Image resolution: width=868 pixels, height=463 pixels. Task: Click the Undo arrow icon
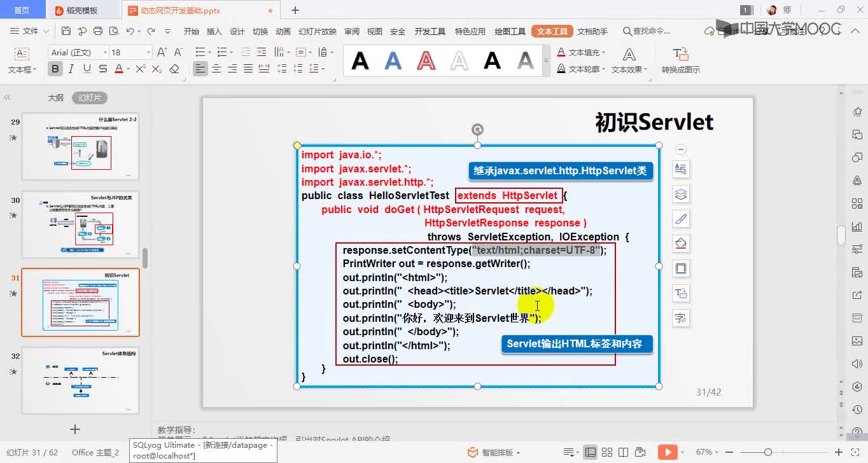pyautogui.click(x=130, y=31)
